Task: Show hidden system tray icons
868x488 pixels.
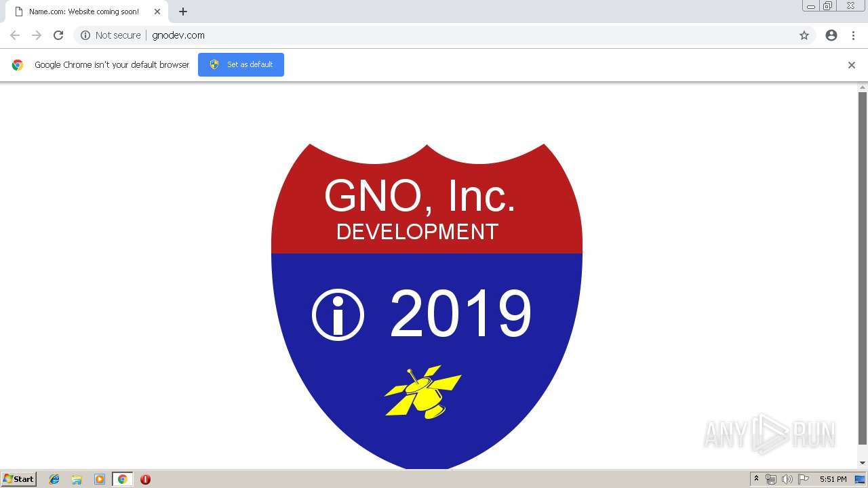Action: tap(756, 479)
